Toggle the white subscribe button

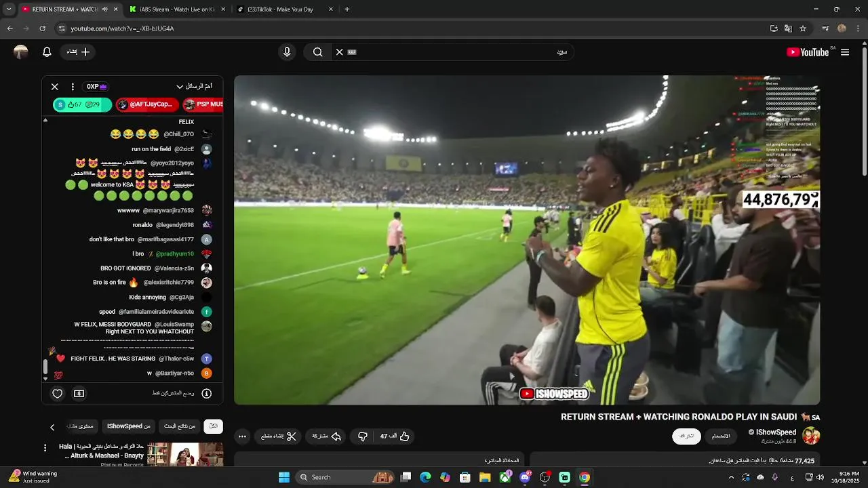(686, 436)
